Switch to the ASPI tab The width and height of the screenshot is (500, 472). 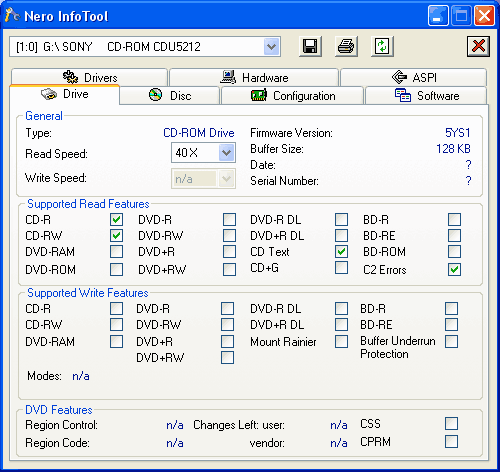point(414,77)
